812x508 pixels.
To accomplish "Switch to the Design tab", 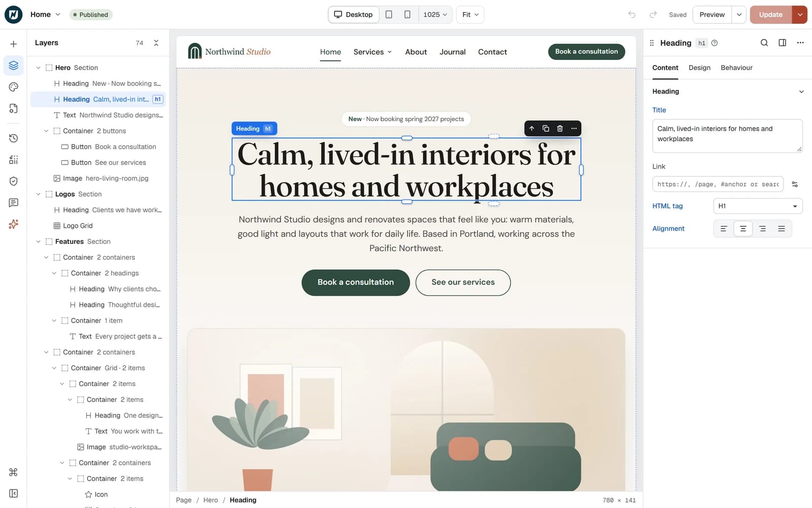I will pos(699,68).
